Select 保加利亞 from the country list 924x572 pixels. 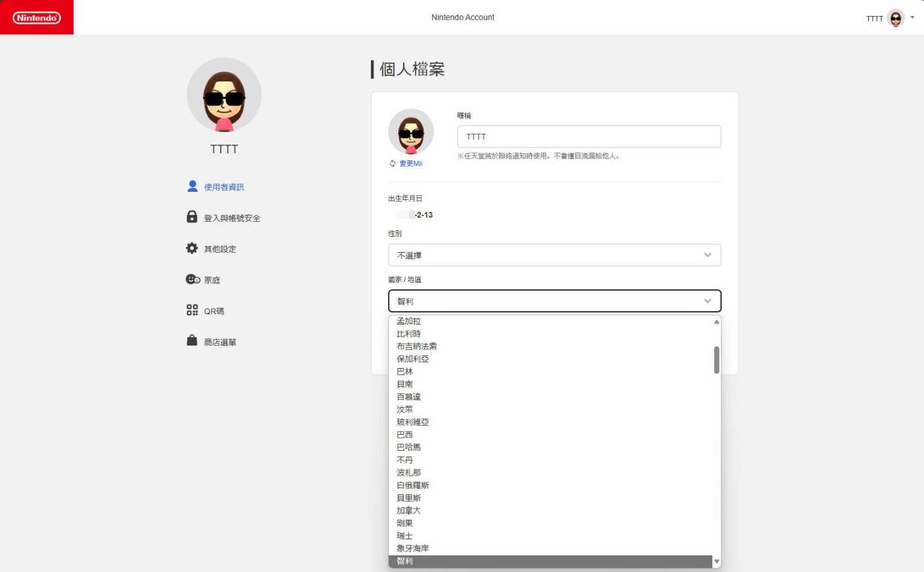click(x=551, y=359)
